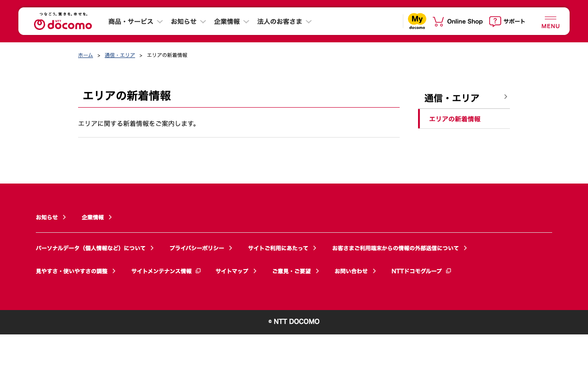Click the エリアの新着情報 page heading
The height and width of the screenshot is (368, 588).
coord(127,96)
